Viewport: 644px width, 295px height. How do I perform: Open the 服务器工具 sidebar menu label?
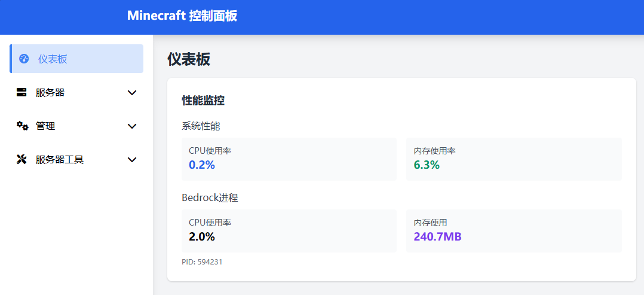pos(60,159)
